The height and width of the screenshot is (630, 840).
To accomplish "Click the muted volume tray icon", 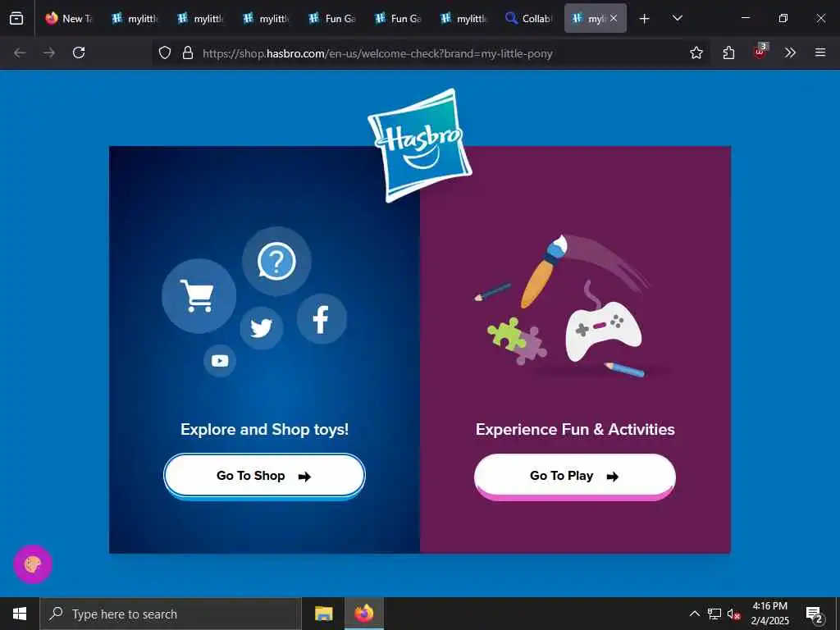I will click(x=733, y=614).
